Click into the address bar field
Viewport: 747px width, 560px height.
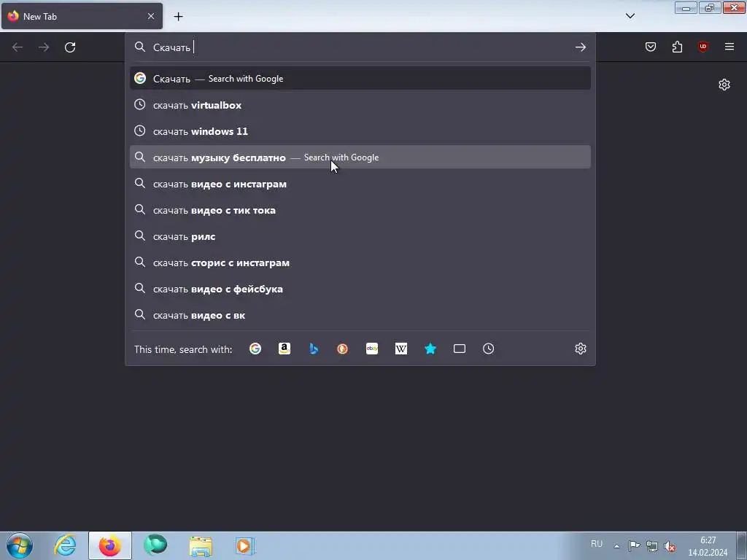[360, 47]
